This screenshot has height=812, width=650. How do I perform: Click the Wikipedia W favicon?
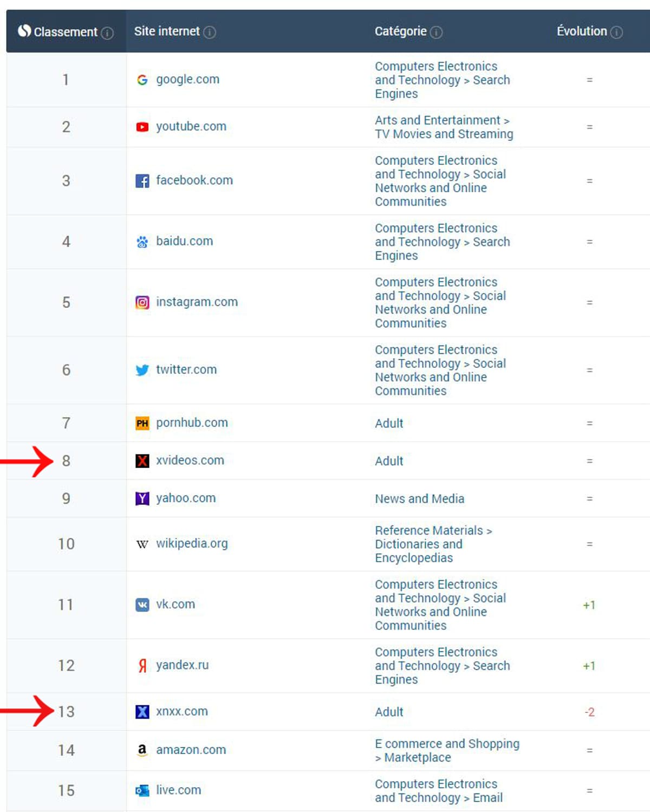pyautogui.click(x=142, y=544)
